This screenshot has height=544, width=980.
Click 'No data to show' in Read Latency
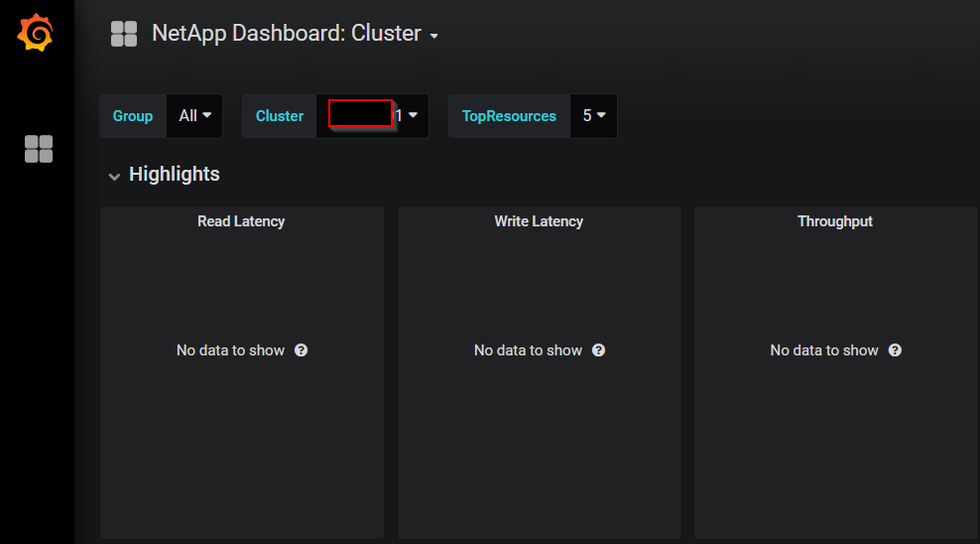[231, 350]
